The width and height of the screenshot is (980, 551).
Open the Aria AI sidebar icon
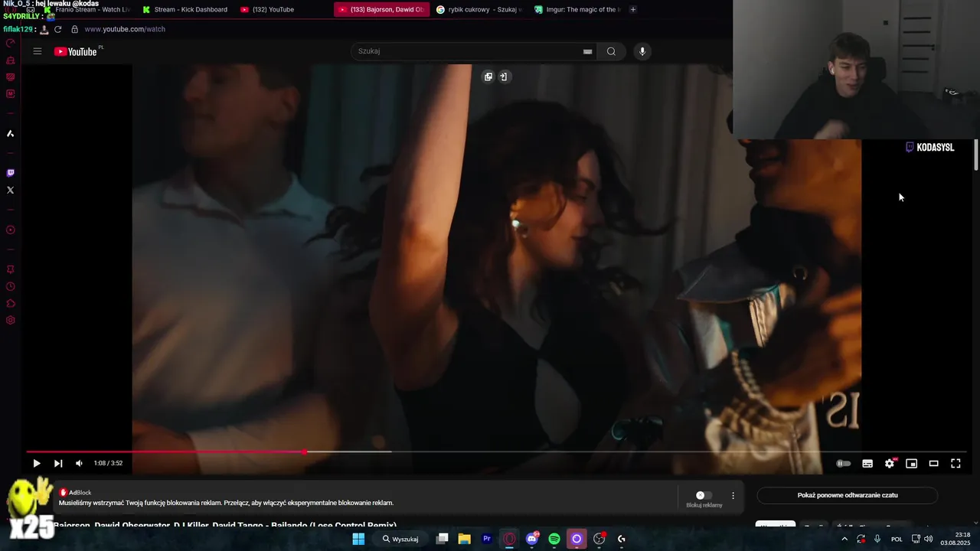[10, 134]
